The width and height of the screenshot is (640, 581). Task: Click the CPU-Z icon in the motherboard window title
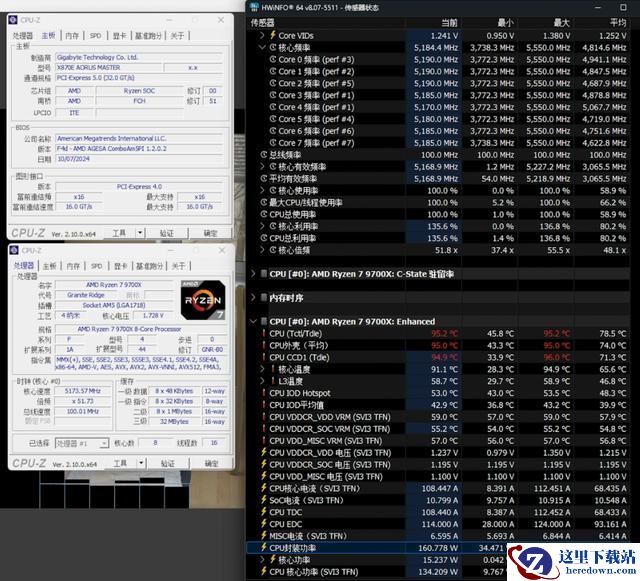[13, 20]
